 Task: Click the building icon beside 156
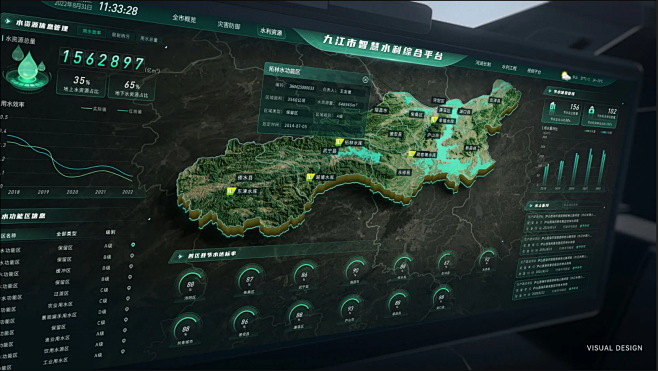553,107
